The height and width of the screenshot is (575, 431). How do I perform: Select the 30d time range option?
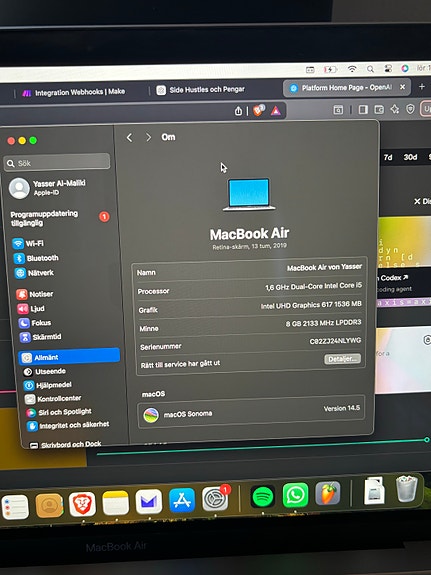point(410,157)
